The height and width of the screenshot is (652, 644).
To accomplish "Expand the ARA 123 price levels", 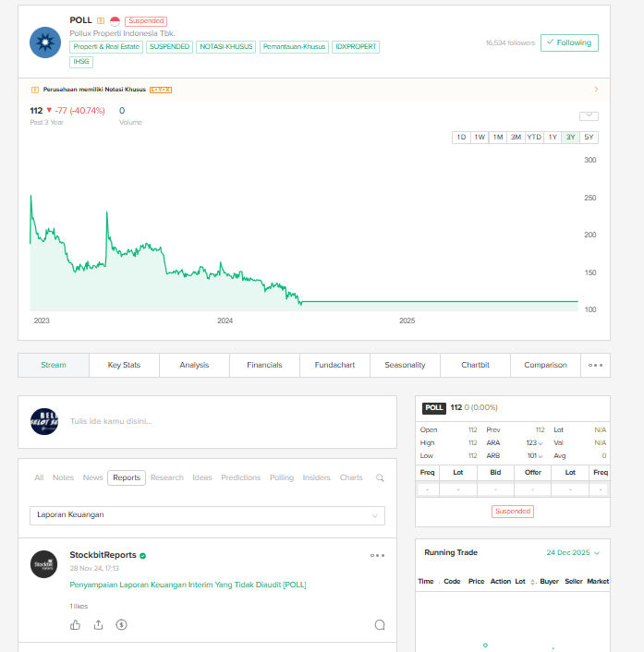I will [541, 443].
